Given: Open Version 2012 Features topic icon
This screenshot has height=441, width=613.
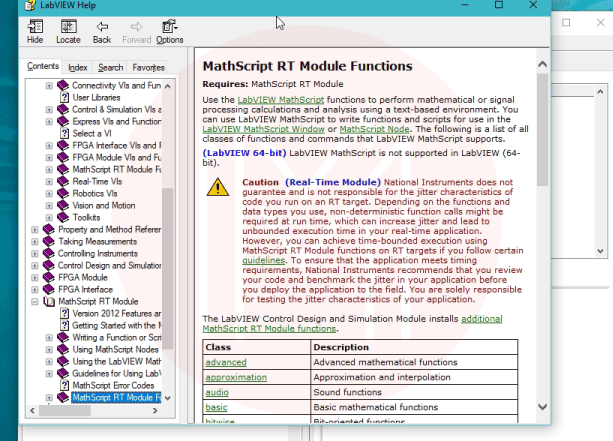Looking at the screenshot, I should point(65,314).
